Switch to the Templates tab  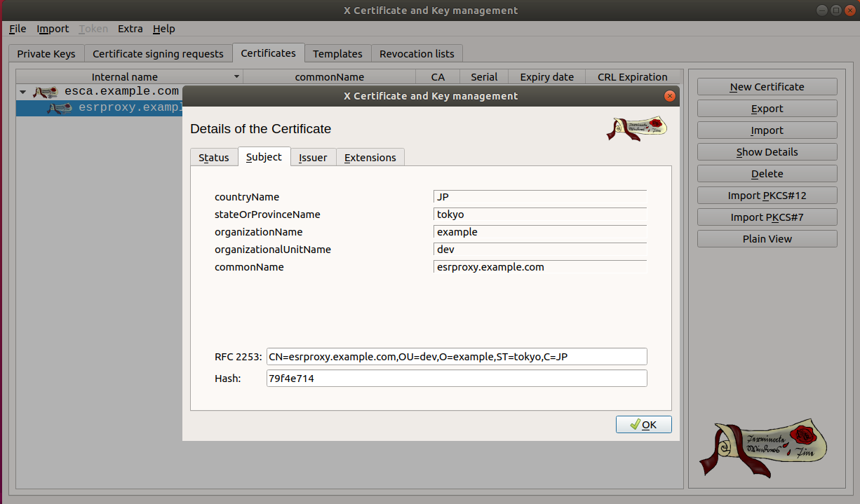coord(337,53)
